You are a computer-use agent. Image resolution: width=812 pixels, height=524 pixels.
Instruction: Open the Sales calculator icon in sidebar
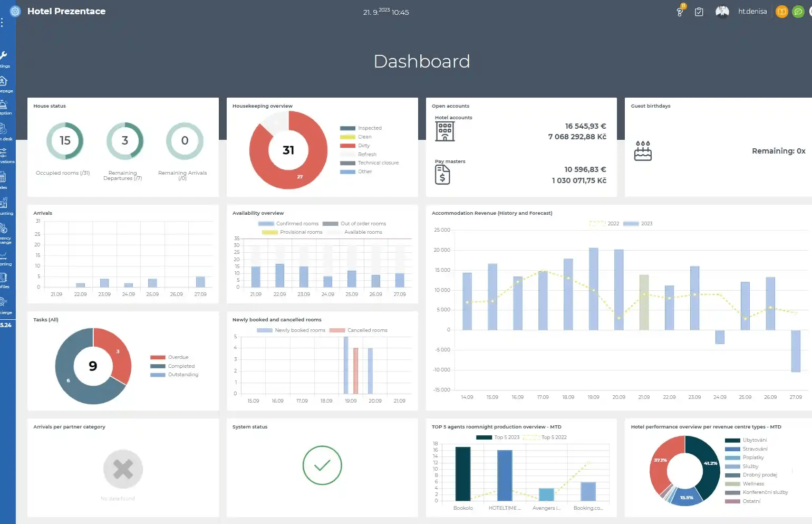click(x=3, y=178)
